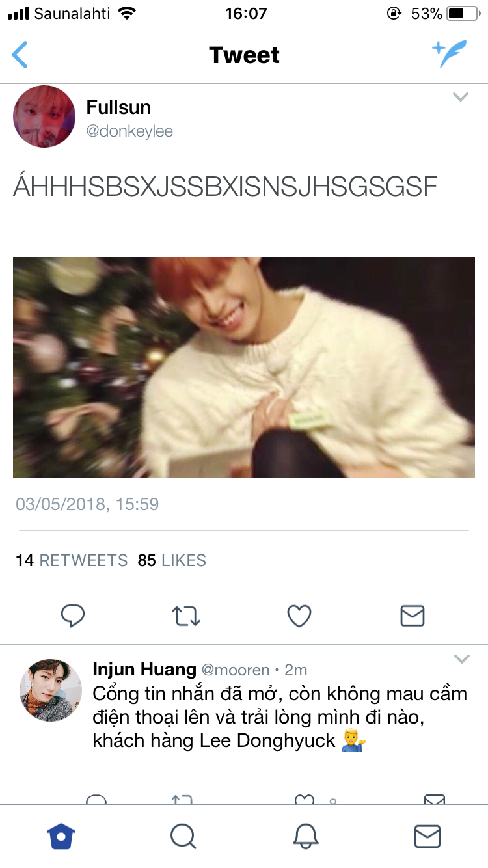The width and height of the screenshot is (488, 868).
Task: Open Injun Huang's profile name
Action: (144, 669)
